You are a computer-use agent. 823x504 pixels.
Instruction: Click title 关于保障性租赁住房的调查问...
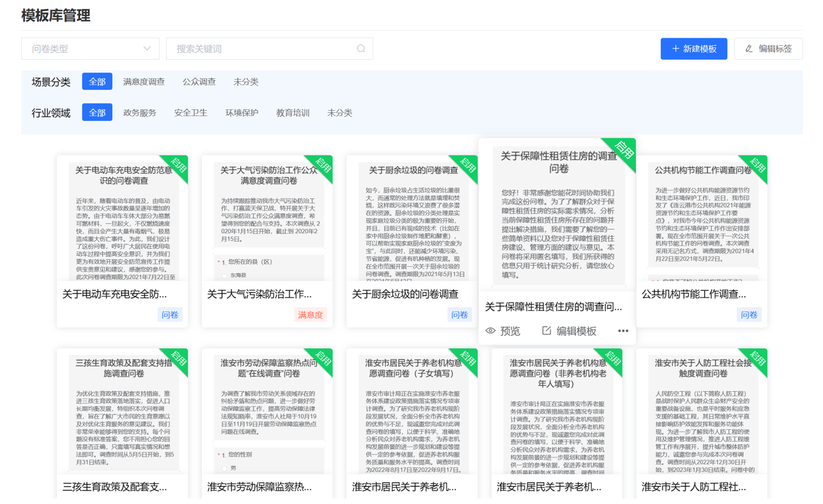[x=553, y=307]
